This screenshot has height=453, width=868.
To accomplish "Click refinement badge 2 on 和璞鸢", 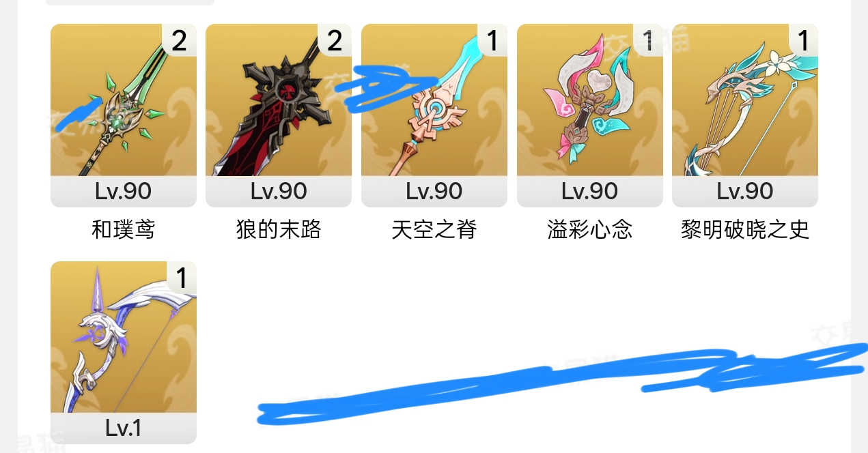I will tap(180, 40).
